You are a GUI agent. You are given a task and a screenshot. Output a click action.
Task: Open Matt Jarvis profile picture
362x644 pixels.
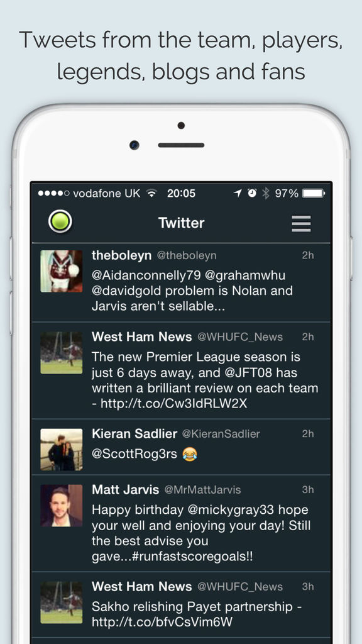click(x=61, y=506)
